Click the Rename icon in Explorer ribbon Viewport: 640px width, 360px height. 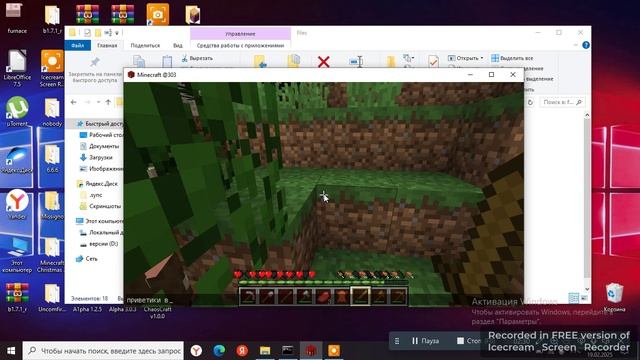pyautogui.click(x=356, y=62)
